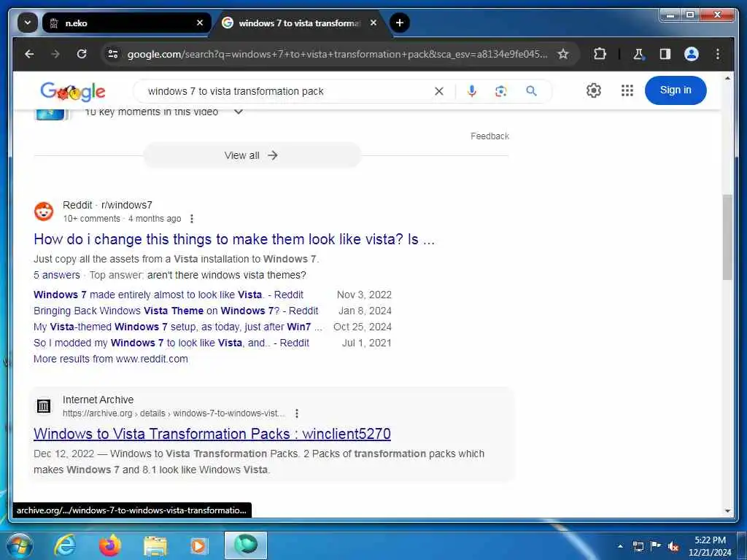Open a new browser tab
Screen dimensions: 747x560
(400, 23)
